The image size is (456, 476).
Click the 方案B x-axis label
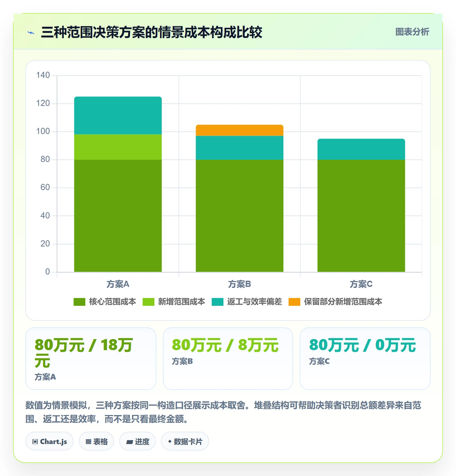[239, 284]
